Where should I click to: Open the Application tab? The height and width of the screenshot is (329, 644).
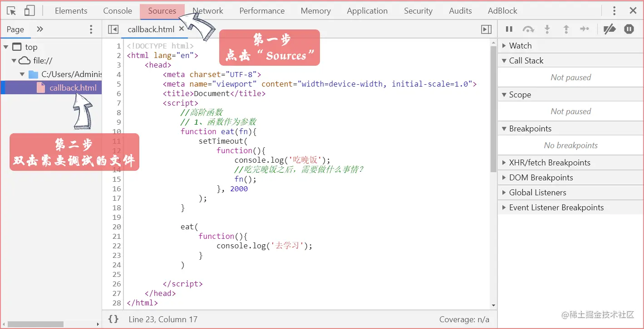click(367, 11)
